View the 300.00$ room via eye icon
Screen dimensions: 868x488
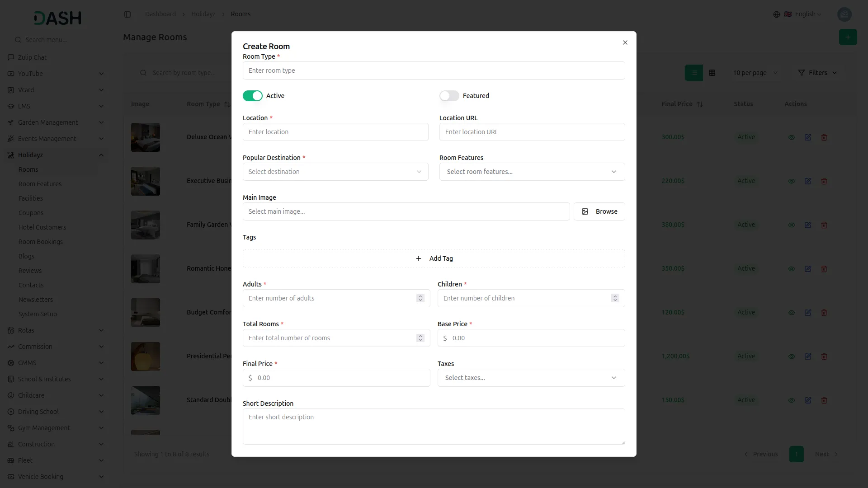tap(792, 137)
